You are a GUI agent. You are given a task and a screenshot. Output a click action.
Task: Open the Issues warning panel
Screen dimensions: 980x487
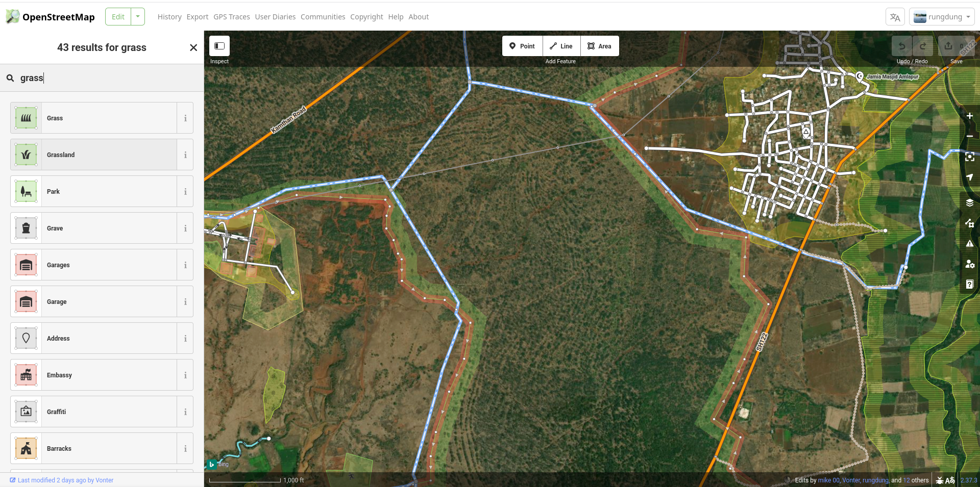coord(969,244)
